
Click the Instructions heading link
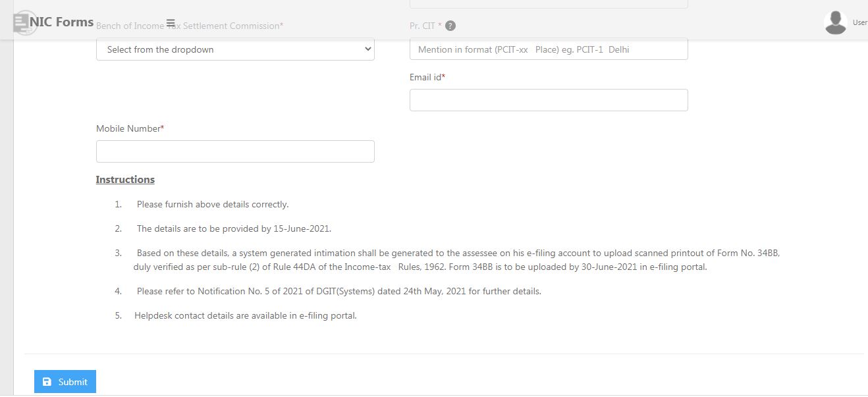pos(125,179)
